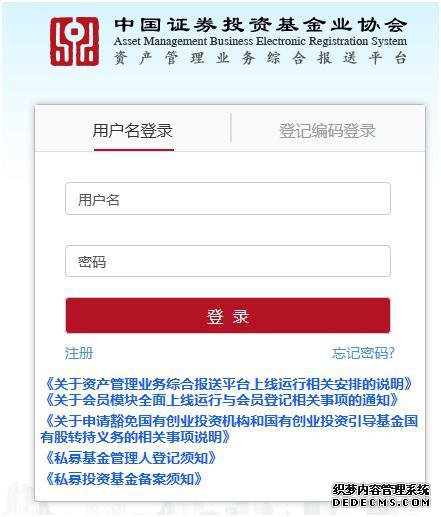Viewport: 441px width, 517px height.
Task: Open the 忘记密码? link
Action: tap(363, 353)
